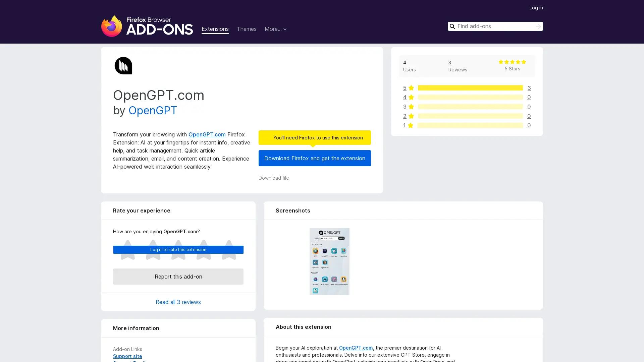Click the Report this add-on button
The height and width of the screenshot is (362, 644).
coord(178,277)
